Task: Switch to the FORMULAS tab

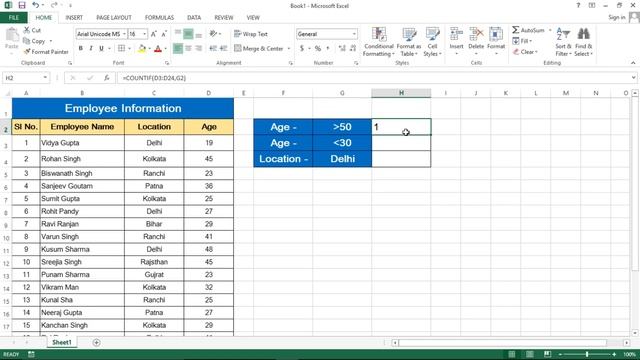Action: tap(159, 18)
